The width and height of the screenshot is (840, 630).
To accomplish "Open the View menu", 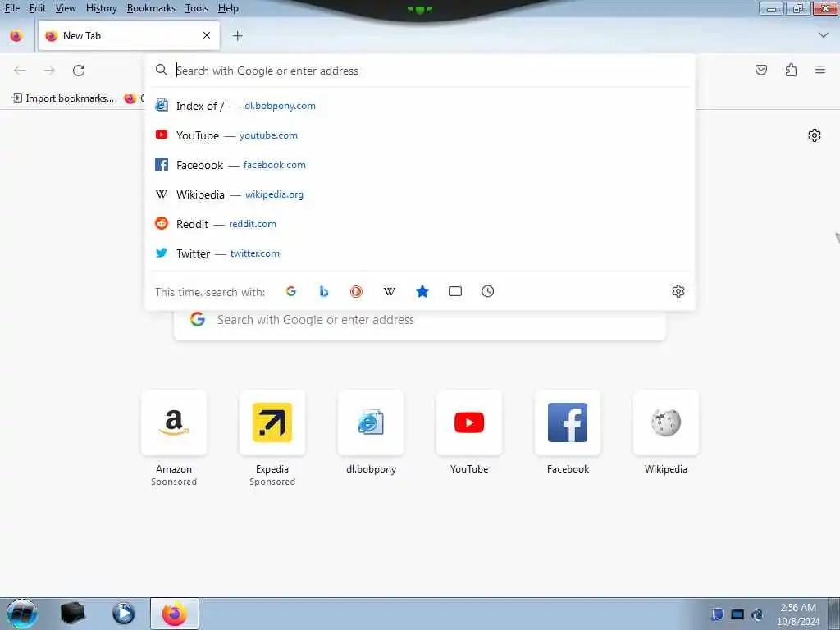I will click(x=66, y=8).
